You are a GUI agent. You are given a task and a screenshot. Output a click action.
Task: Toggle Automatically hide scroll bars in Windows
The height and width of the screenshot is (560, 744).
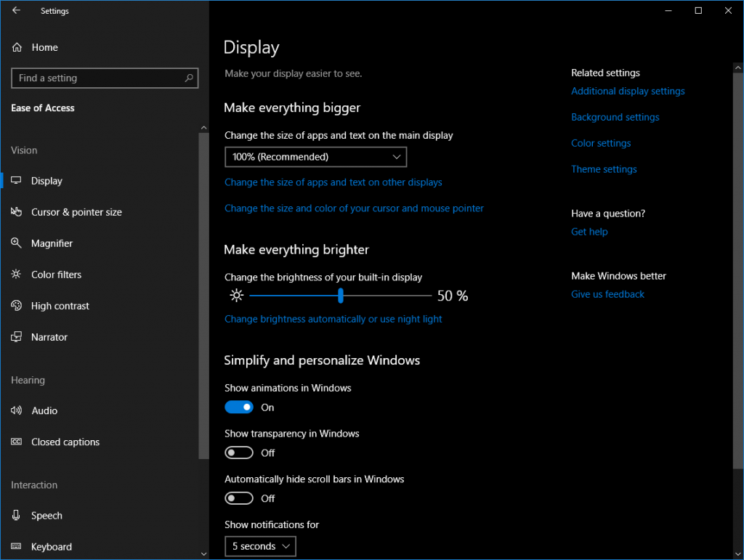point(238,498)
